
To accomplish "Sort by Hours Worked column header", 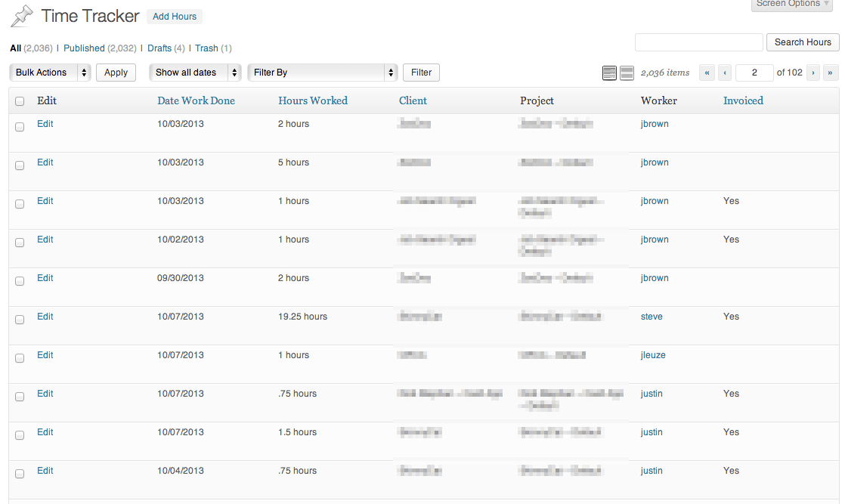I will (x=313, y=100).
